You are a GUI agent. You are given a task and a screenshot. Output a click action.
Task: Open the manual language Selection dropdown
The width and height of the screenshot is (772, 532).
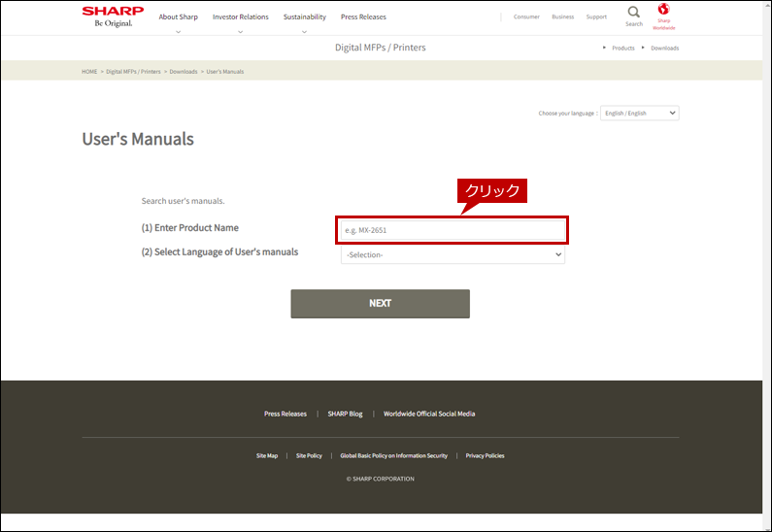tap(453, 255)
